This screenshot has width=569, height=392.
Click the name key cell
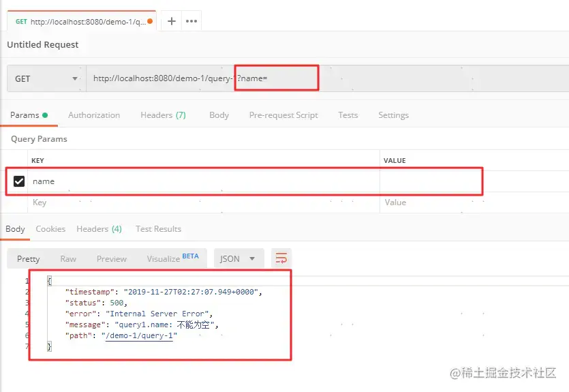tap(204, 181)
